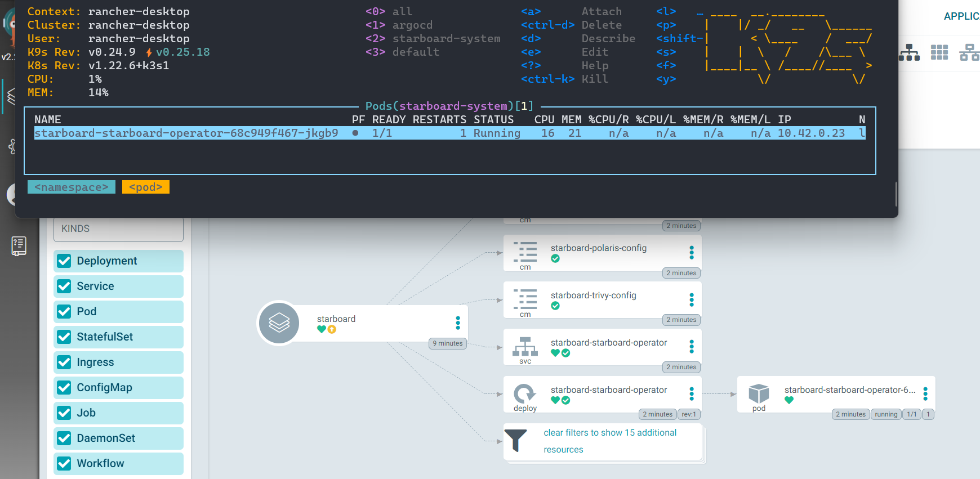Click the pod cube icon
The width and height of the screenshot is (980, 479).
[x=759, y=393]
